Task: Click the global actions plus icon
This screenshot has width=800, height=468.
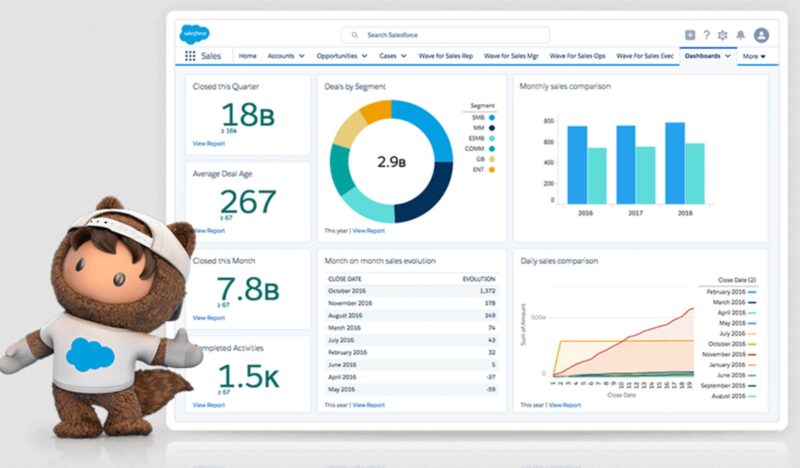Action: tap(690, 35)
